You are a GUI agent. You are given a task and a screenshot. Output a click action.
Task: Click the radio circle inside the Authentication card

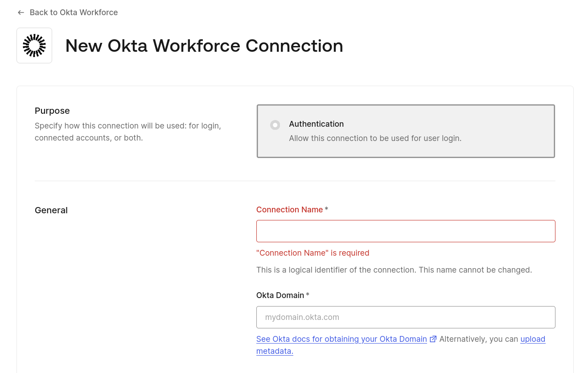click(275, 125)
